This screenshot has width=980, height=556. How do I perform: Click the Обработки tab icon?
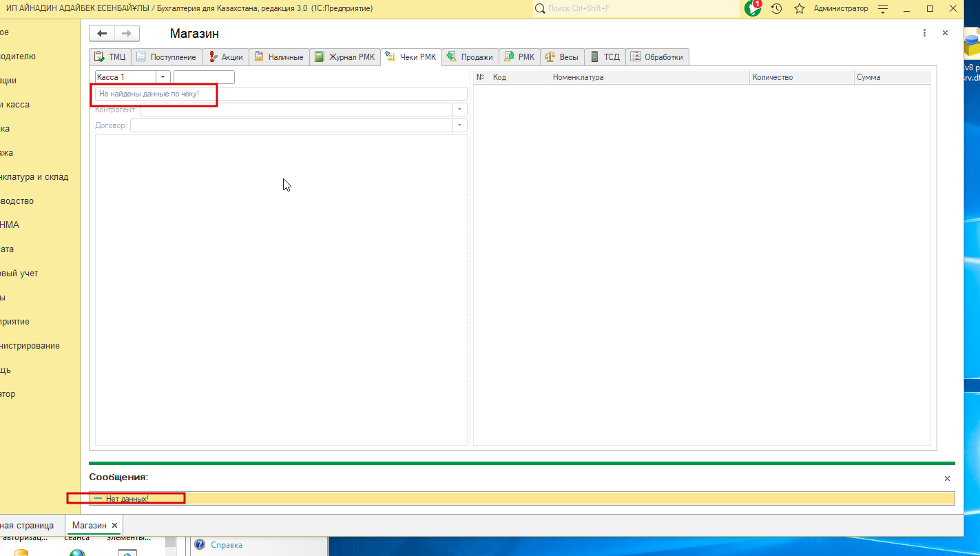pyautogui.click(x=636, y=57)
